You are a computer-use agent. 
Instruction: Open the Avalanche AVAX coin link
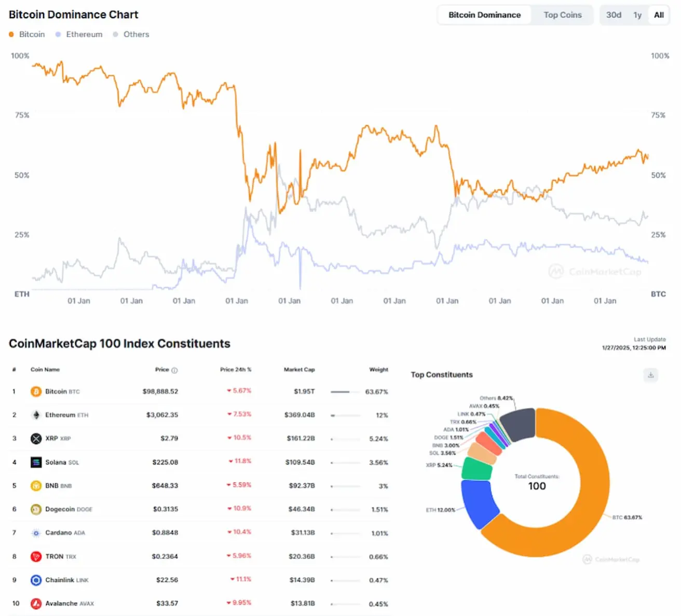pyautogui.click(x=70, y=604)
